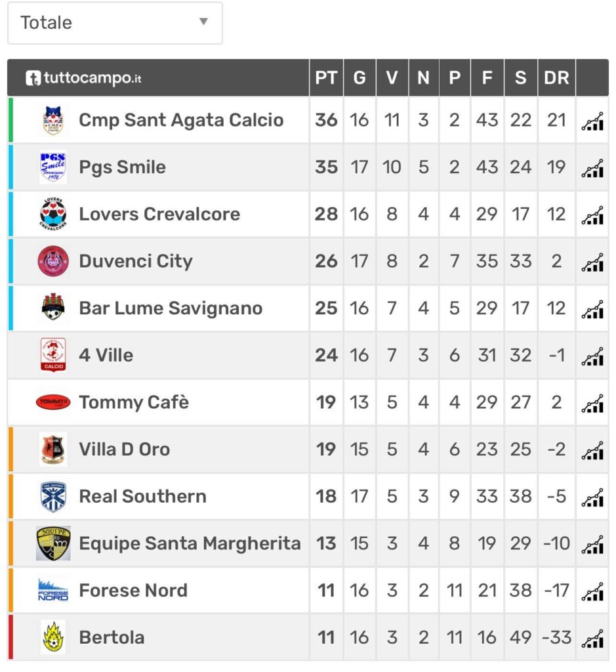Open the Villa D Oro team link

point(124,450)
